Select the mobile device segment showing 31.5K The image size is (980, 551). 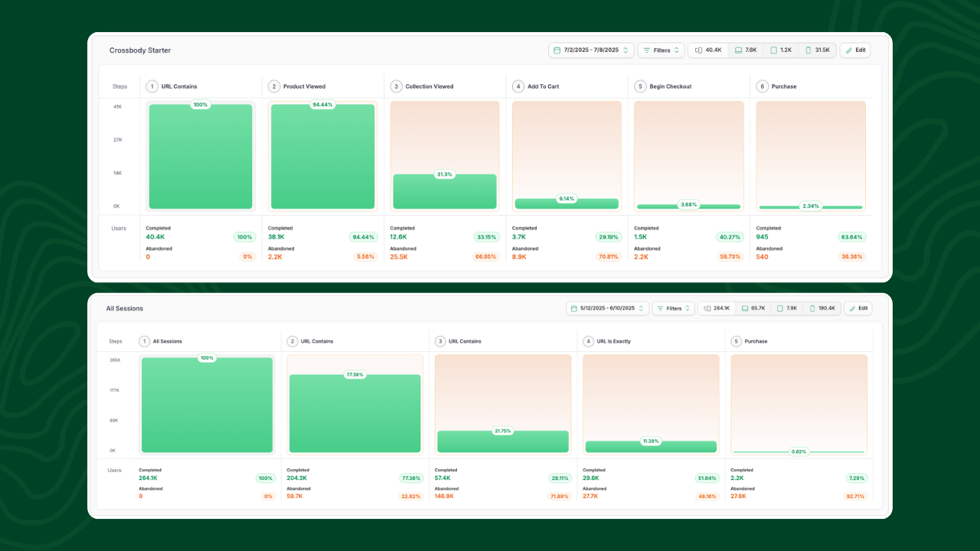click(x=817, y=50)
